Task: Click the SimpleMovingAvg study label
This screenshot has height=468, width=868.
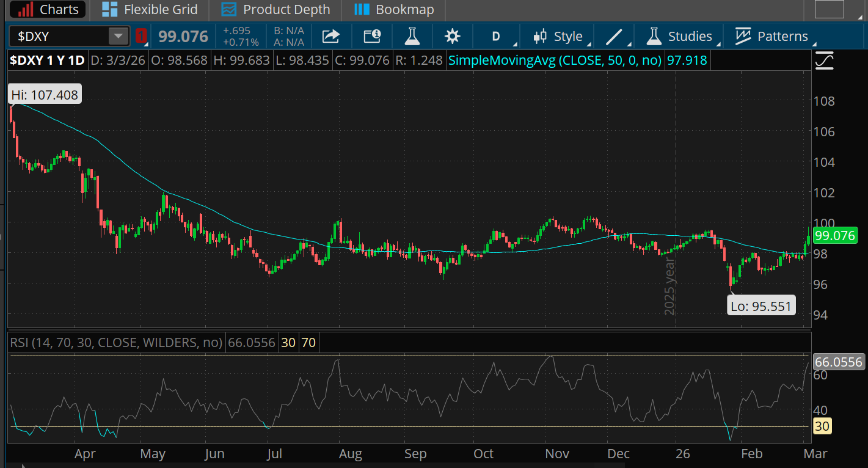Action: 555,60
